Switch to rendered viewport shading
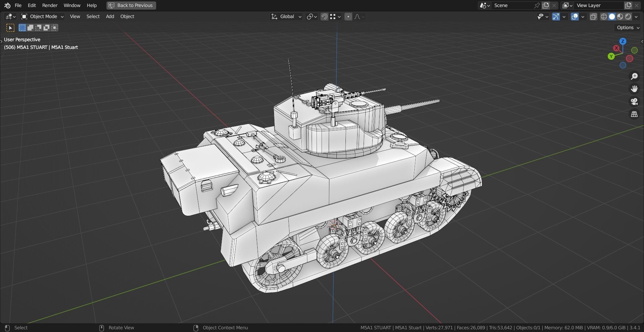Image resolution: width=644 pixels, height=332 pixels. (628, 16)
